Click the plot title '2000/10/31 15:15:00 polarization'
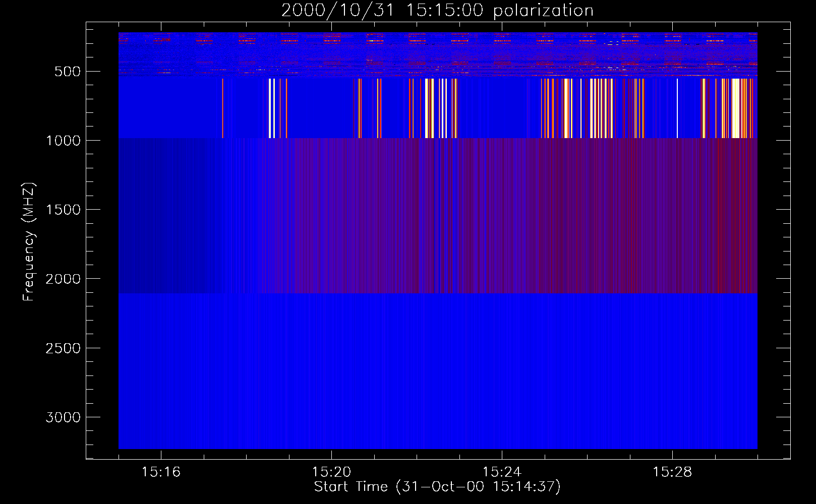The width and height of the screenshot is (816, 504). (437, 10)
